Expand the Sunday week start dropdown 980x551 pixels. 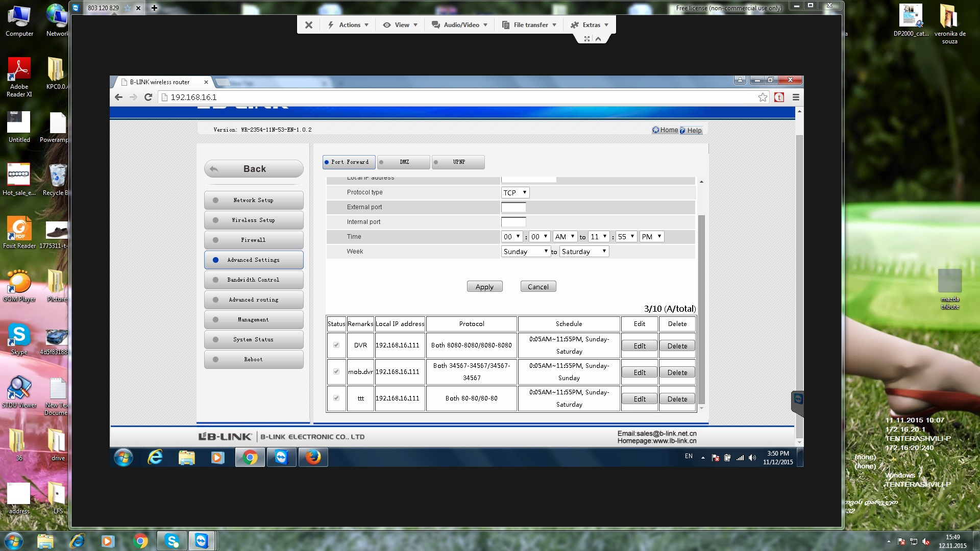pos(525,252)
